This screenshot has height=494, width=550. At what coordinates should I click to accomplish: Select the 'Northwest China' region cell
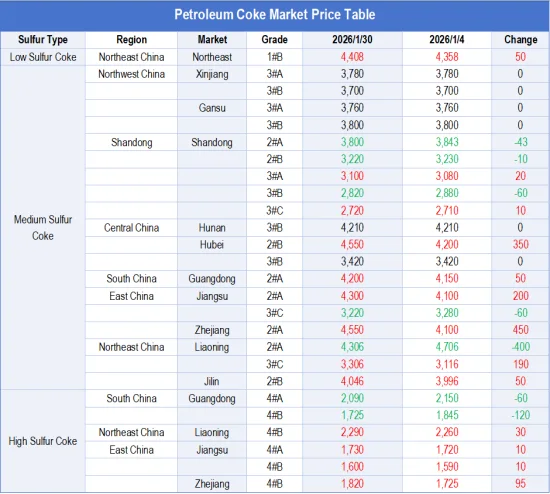pyautogui.click(x=132, y=74)
